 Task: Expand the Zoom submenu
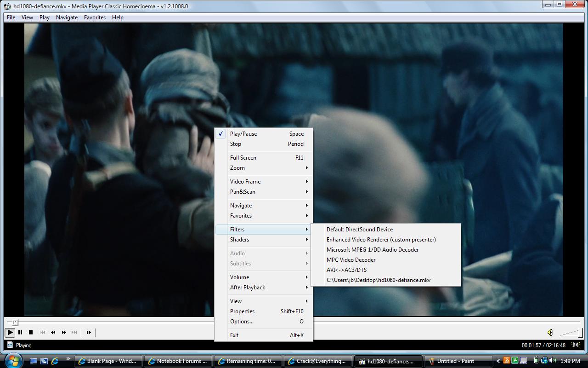(264, 168)
